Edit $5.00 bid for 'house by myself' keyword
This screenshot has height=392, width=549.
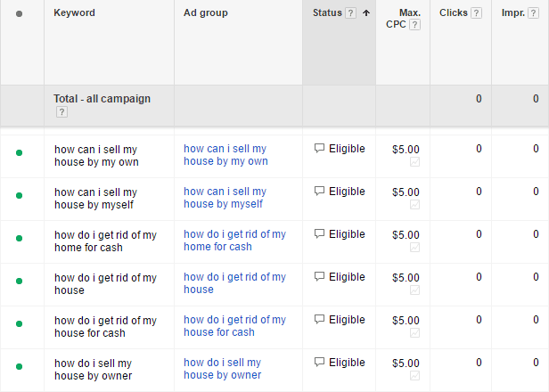coord(406,192)
